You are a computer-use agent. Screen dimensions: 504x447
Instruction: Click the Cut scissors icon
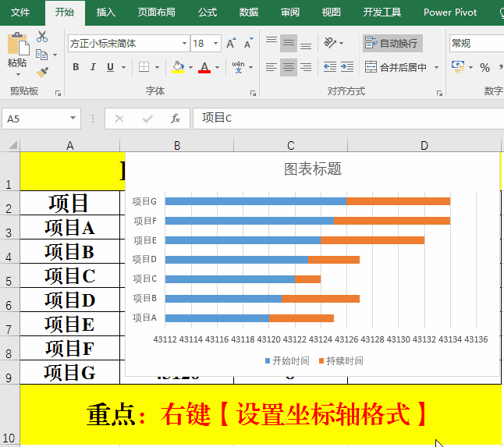click(x=42, y=37)
